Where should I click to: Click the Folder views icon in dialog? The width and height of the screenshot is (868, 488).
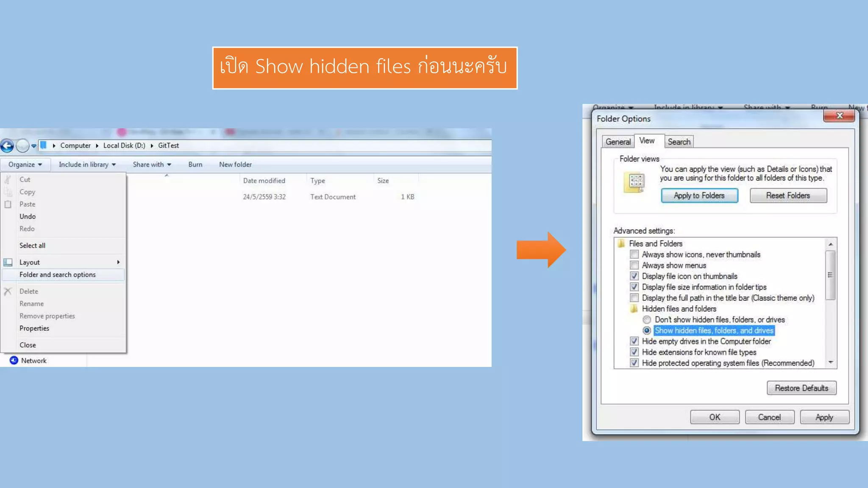634,183
